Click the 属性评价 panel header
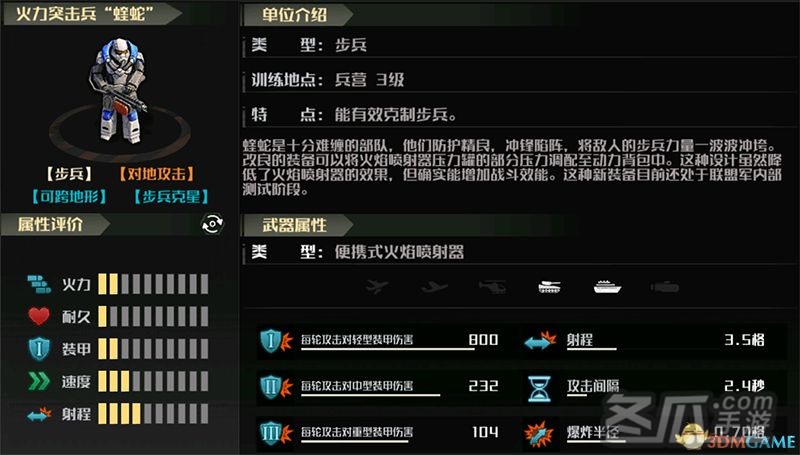This screenshot has height=455, width=800. (55, 224)
